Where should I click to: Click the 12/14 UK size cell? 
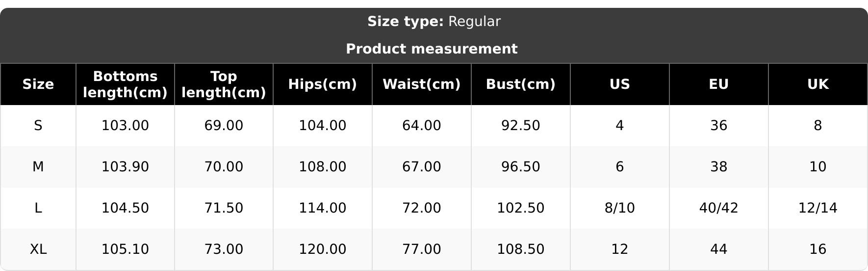[x=817, y=208]
